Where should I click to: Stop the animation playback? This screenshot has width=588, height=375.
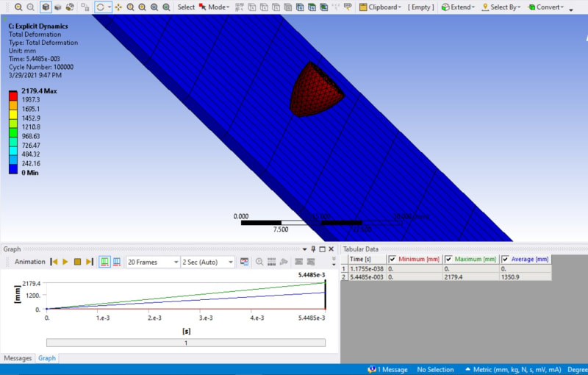pos(77,262)
